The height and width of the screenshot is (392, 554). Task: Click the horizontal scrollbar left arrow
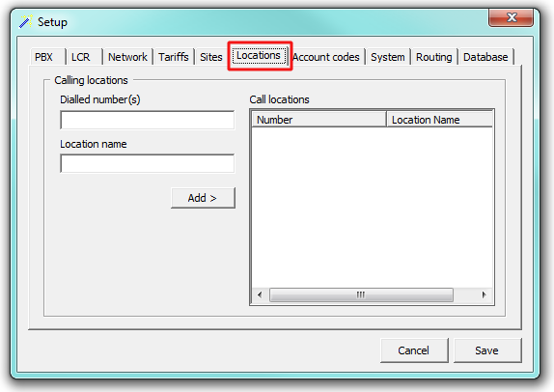(260, 294)
